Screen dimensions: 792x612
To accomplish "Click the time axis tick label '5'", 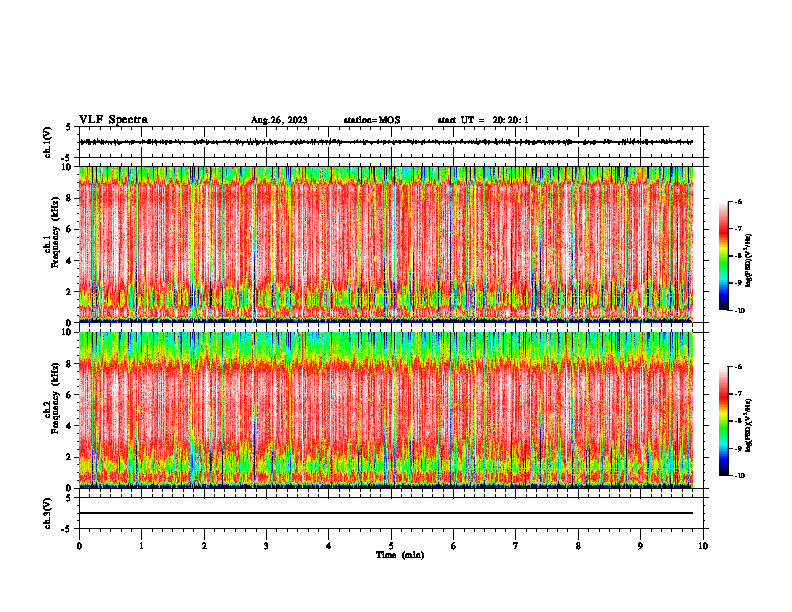I will tap(391, 546).
